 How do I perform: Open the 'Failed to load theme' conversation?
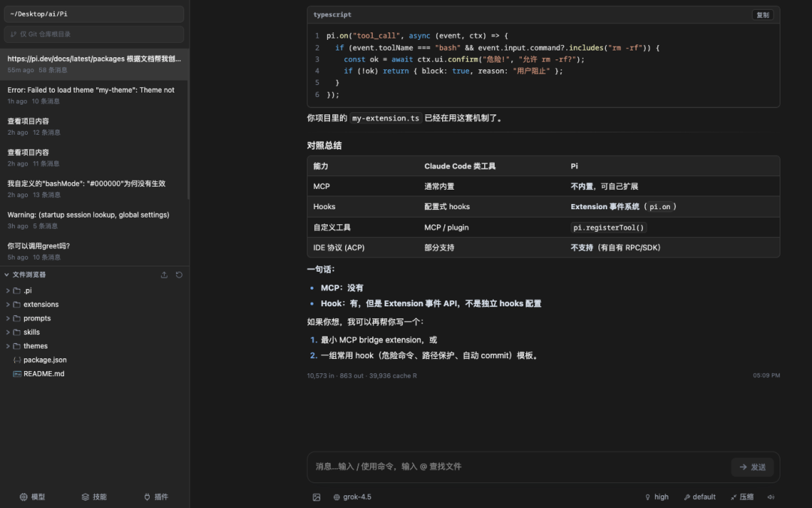94,96
